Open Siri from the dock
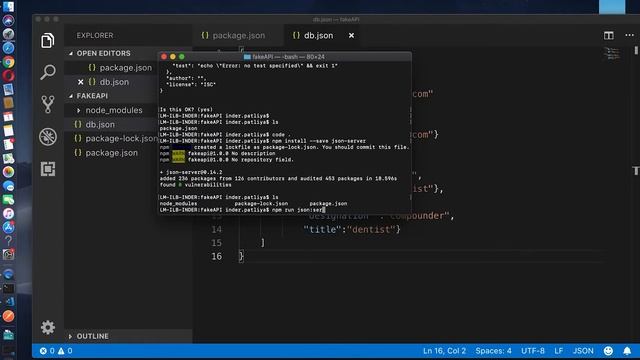 point(8,20)
